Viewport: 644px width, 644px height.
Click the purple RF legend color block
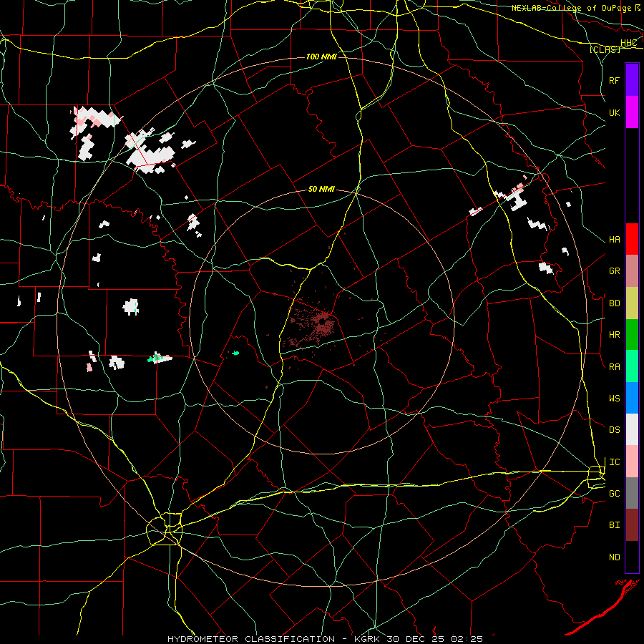(x=632, y=80)
